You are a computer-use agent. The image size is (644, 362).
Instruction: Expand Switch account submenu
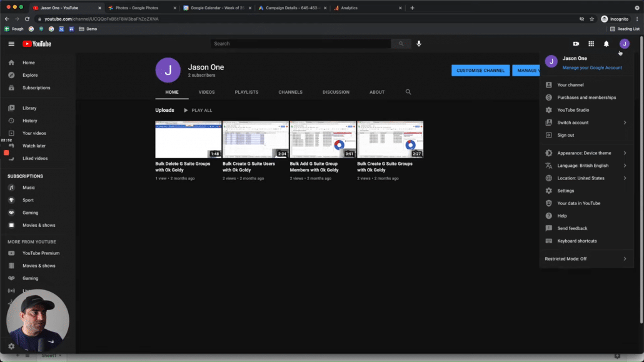tap(586, 123)
